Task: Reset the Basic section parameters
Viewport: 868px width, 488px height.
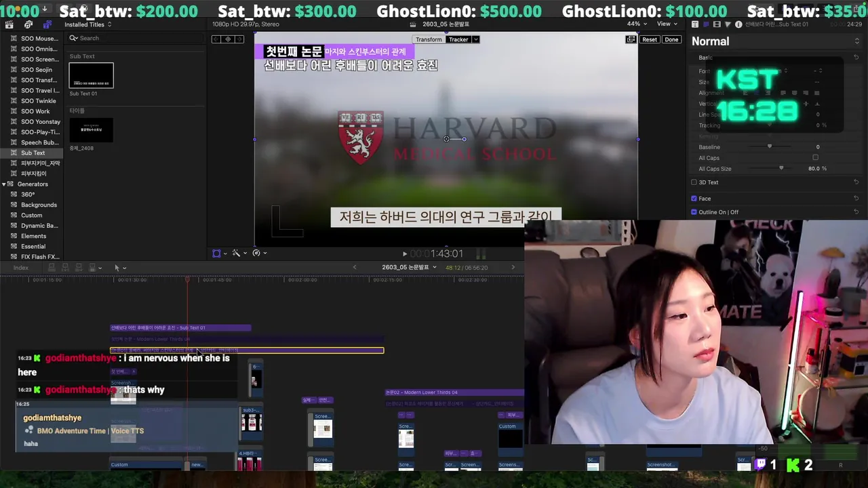Action: pyautogui.click(x=856, y=58)
